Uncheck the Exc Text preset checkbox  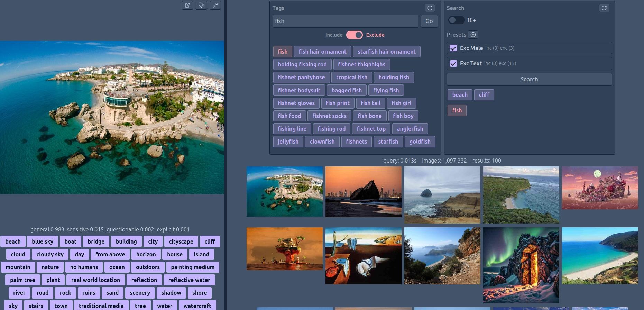click(453, 63)
